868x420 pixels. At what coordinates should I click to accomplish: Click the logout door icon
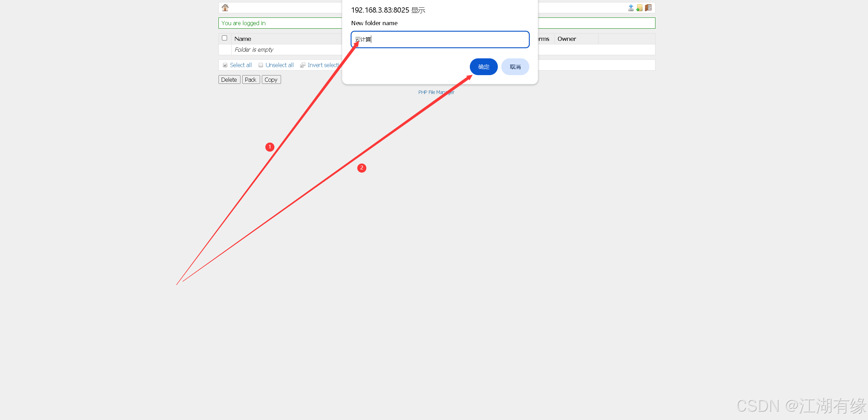tap(648, 8)
